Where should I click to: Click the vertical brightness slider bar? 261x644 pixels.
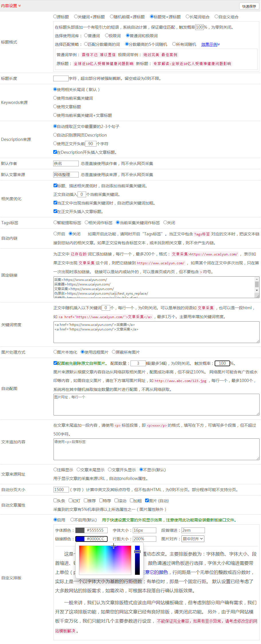point(137,560)
